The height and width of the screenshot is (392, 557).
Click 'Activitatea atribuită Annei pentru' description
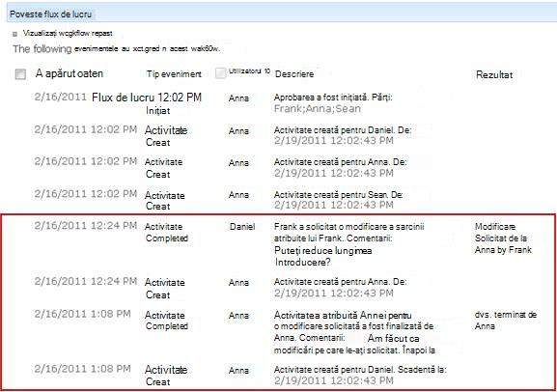343,315
